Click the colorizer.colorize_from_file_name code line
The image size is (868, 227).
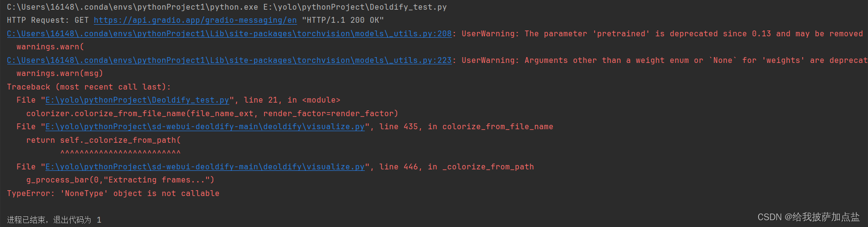[x=212, y=114]
